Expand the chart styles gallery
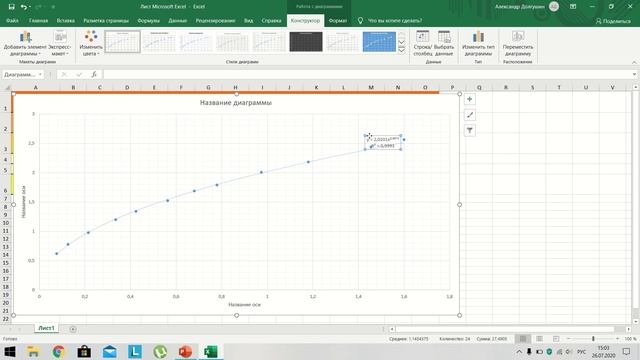 pos(402,50)
